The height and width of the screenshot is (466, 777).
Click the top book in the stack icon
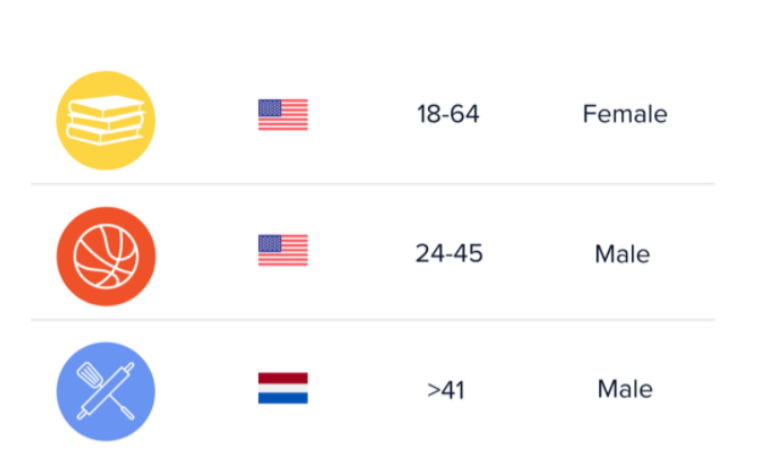point(106,107)
